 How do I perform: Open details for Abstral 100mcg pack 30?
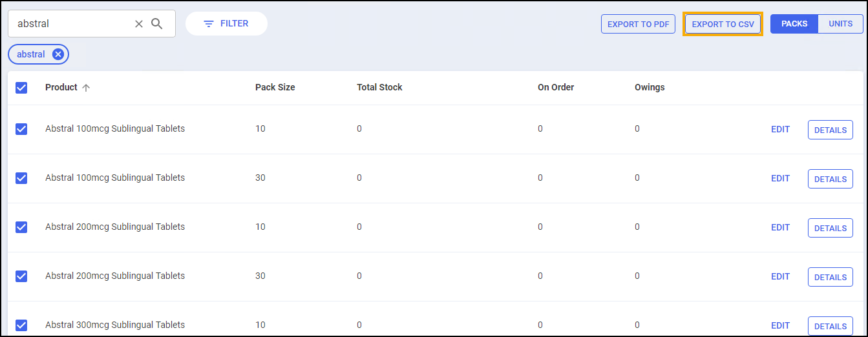[x=830, y=179]
